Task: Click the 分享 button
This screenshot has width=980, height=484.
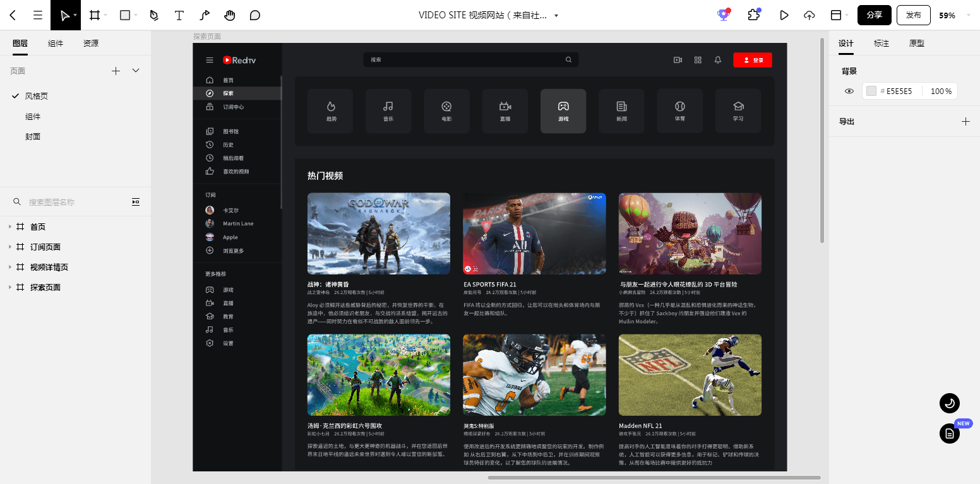Action: point(874,15)
